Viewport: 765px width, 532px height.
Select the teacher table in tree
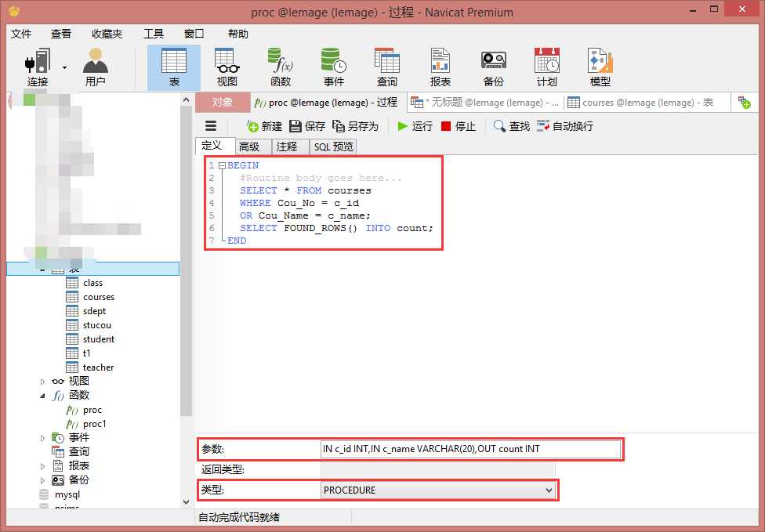click(98, 367)
